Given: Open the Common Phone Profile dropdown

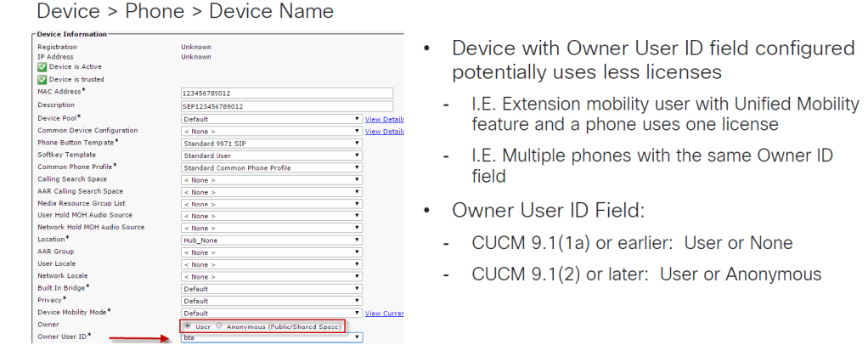Looking at the screenshot, I should pyautogui.click(x=272, y=167).
